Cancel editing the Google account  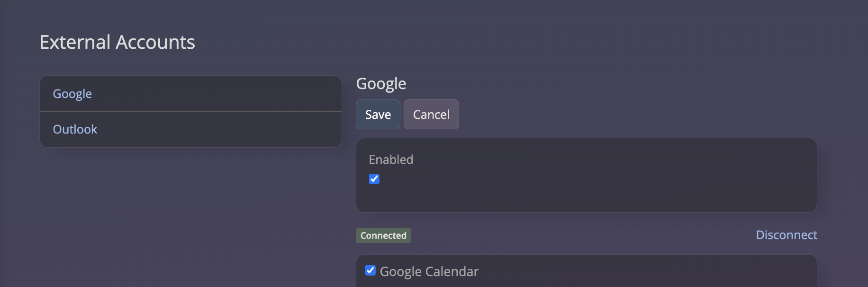(x=431, y=115)
